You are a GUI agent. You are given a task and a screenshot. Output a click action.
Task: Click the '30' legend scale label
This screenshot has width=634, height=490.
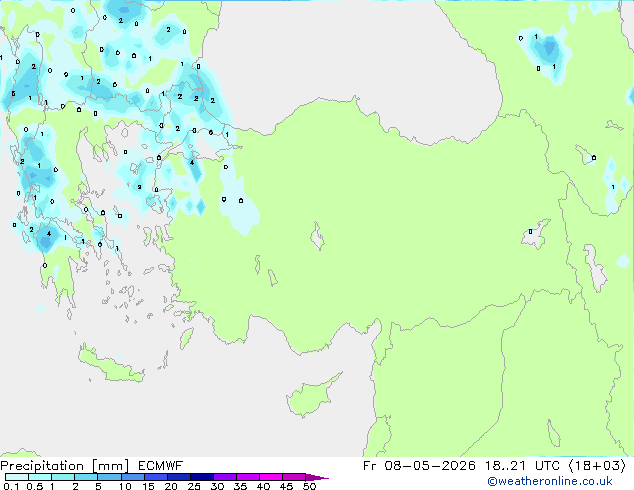(217, 486)
